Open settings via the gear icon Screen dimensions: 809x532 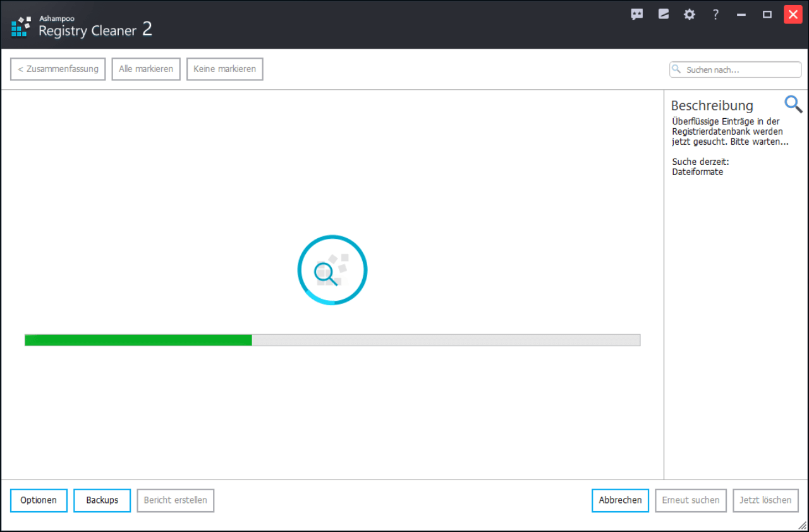point(690,15)
